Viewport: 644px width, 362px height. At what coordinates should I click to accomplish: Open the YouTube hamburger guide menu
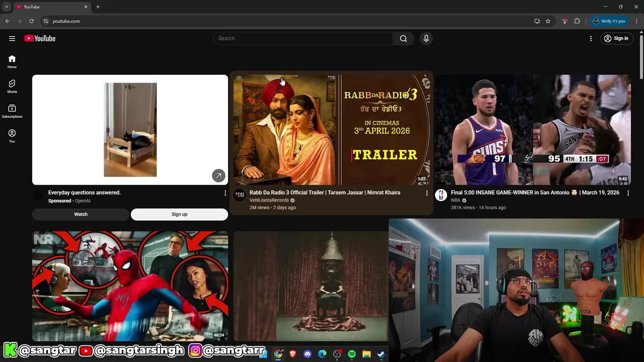point(12,38)
